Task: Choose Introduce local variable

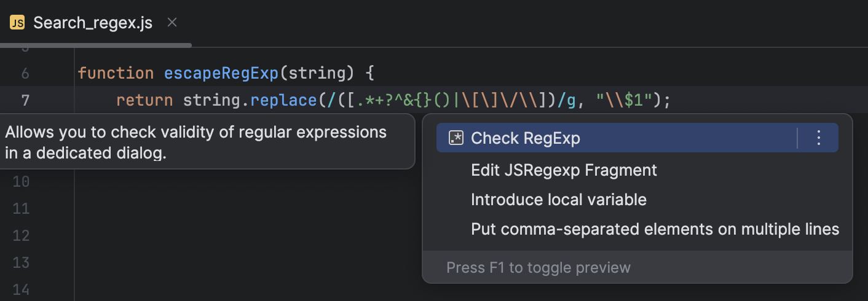Action: point(558,200)
